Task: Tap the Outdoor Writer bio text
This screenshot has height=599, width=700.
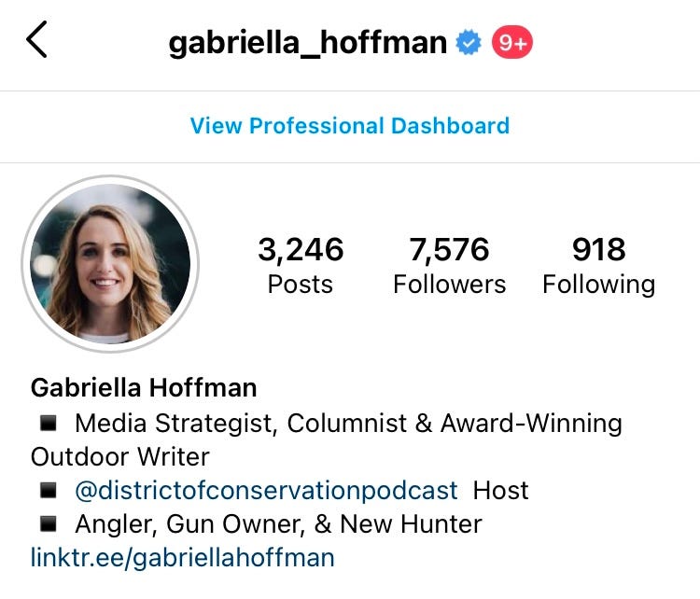Action: point(120,456)
